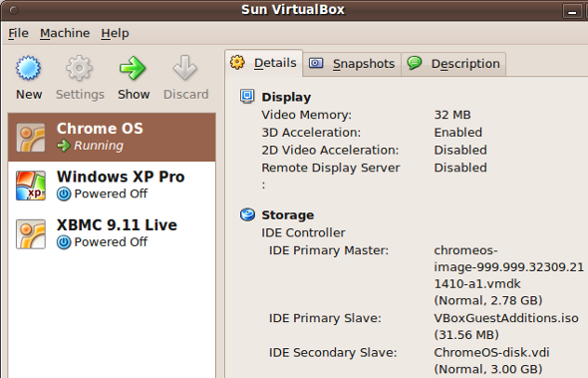Click the Running status text
This screenshot has height=378, width=588.
pyautogui.click(x=99, y=146)
